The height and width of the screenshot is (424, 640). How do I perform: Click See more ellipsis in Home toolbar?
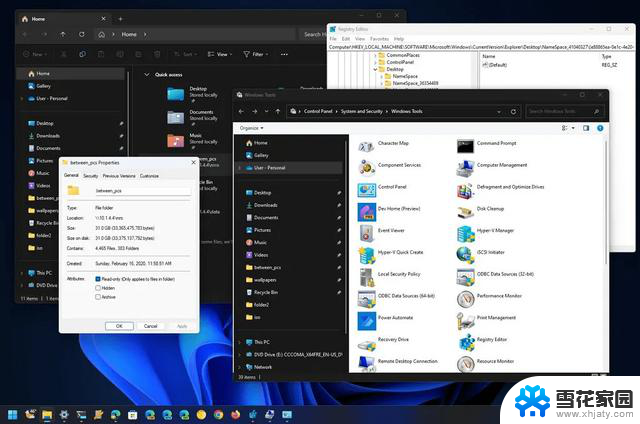coord(284,54)
